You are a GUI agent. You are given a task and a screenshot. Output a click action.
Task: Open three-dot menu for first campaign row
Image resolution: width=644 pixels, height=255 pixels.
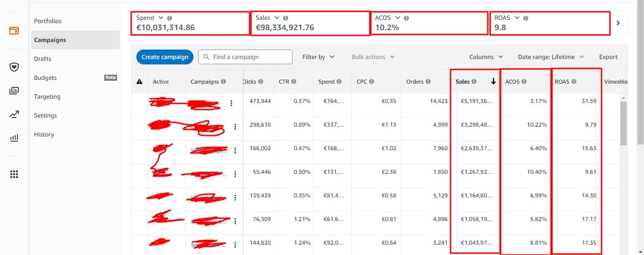click(x=231, y=103)
